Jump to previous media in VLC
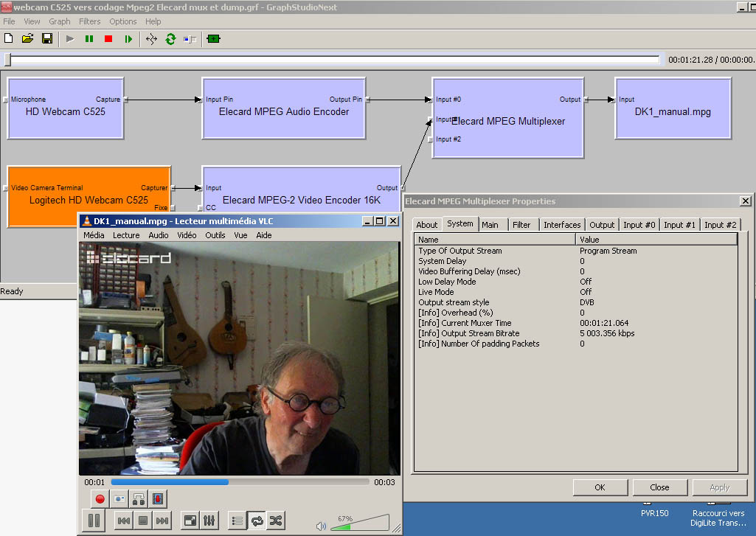This screenshot has width=756, height=536. point(124,521)
